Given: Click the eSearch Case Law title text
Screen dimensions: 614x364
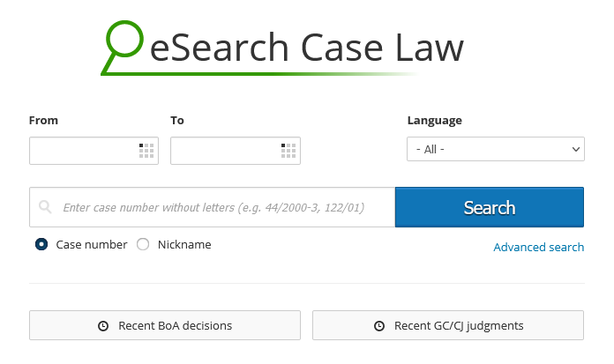Looking at the screenshot, I should pos(307,48).
